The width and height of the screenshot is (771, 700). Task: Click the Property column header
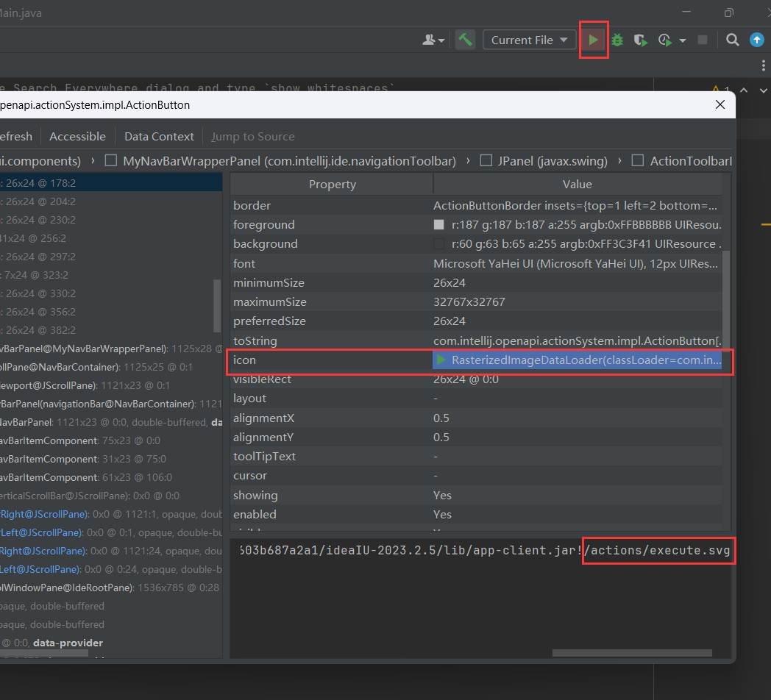(332, 185)
